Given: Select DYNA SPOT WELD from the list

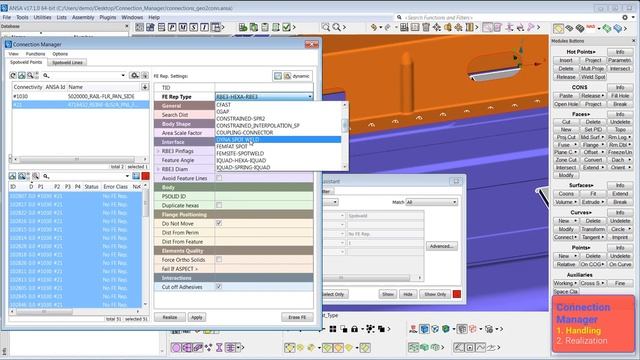Looking at the screenshot, I should click(278, 140).
